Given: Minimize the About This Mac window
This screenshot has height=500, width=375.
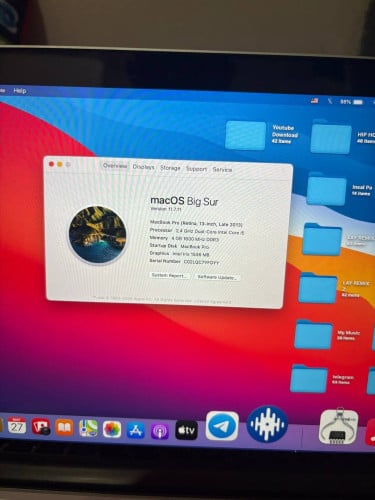Looking at the screenshot, I should (x=59, y=164).
